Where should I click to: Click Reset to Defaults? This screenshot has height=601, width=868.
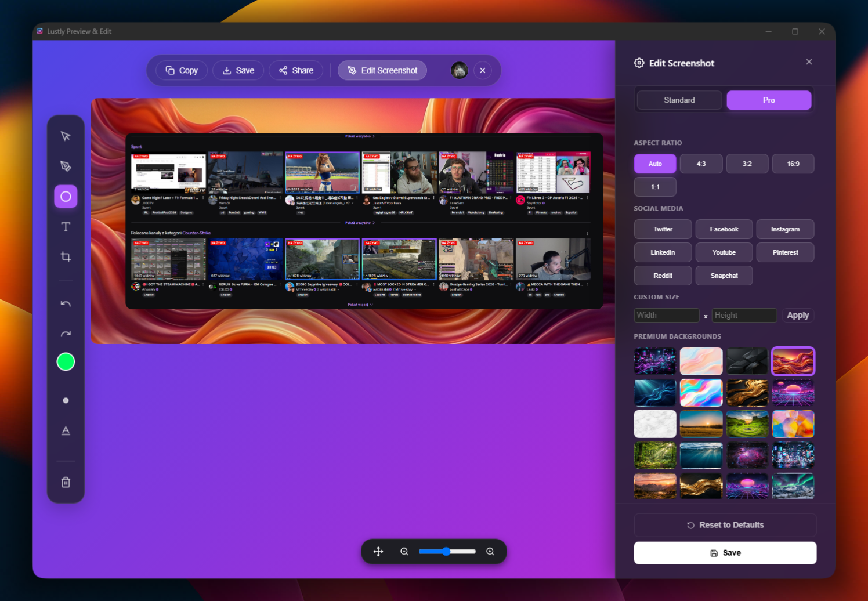pos(725,525)
